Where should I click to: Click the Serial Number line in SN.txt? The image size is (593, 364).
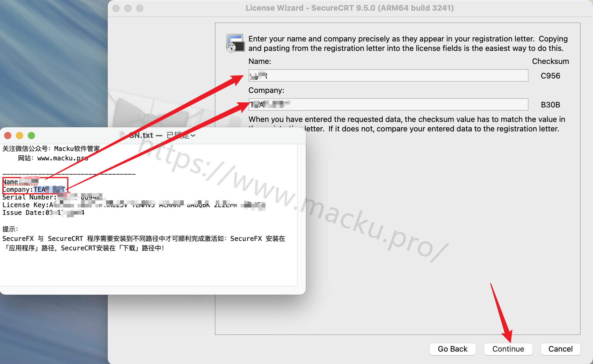click(x=52, y=197)
